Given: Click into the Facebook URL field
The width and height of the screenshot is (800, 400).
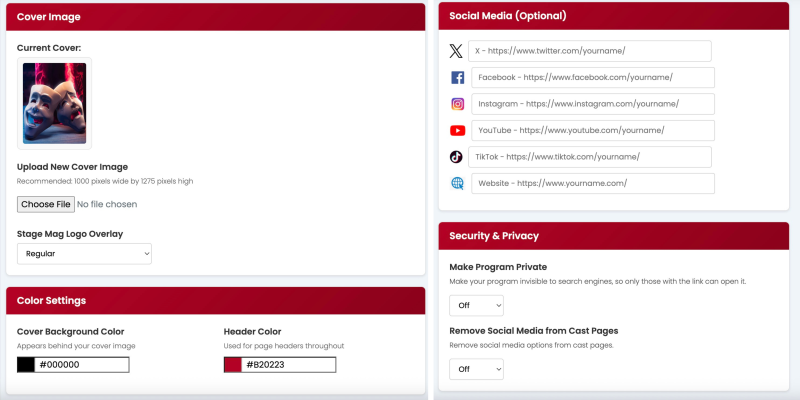Looking at the screenshot, I should tap(592, 78).
